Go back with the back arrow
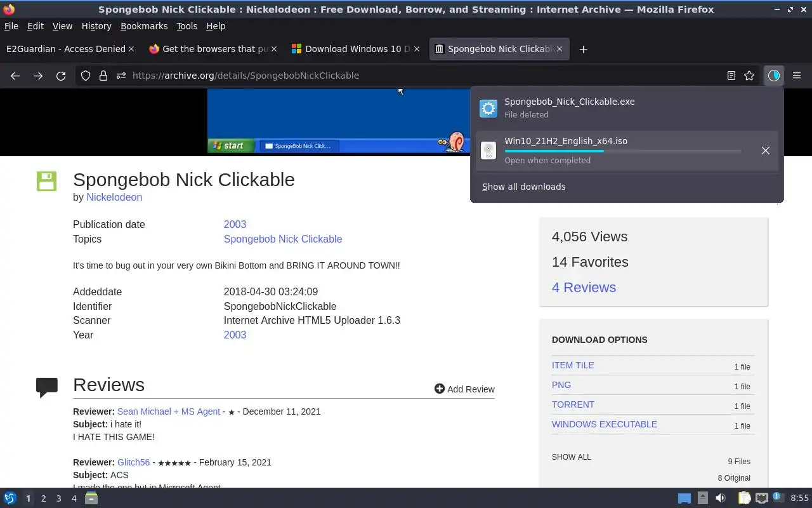Image resolution: width=812 pixels, height=508 pixels. pos(15,76)
